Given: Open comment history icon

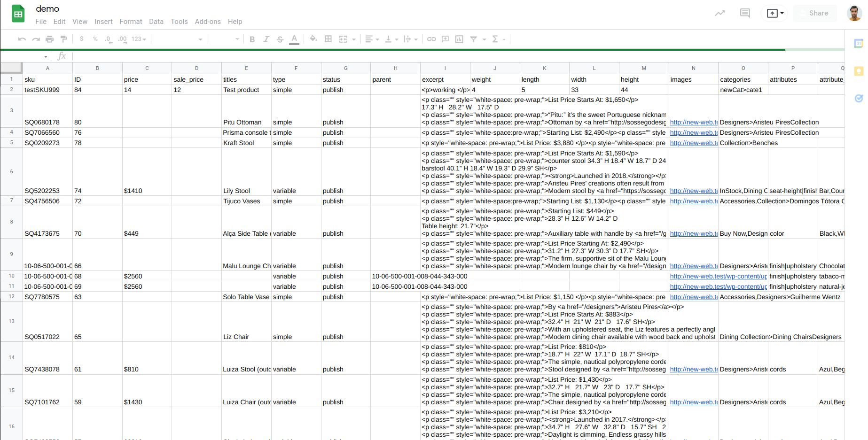Looking at the screenshot, I should 745,13.
